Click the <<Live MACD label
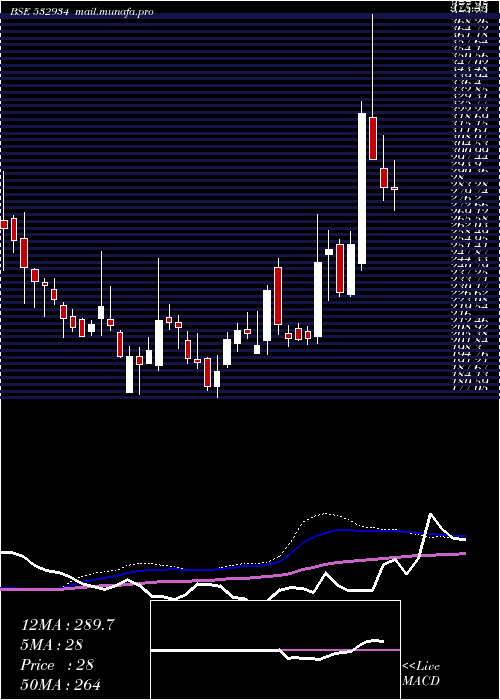This screenshot has width=500, height=700. (x=421, y=675)
